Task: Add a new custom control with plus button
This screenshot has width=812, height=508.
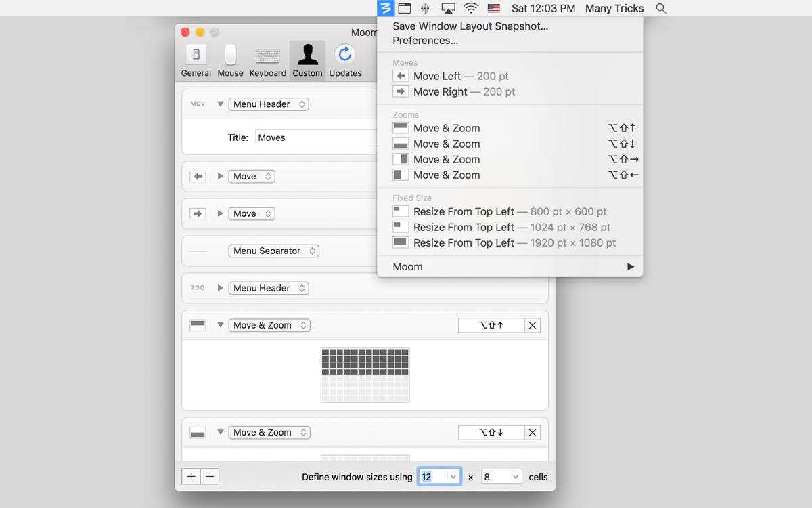Action: coord(191,477)
